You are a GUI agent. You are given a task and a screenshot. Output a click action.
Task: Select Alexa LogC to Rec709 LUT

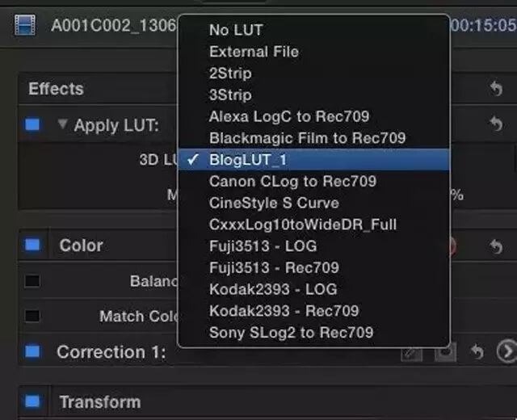[288, 116]
